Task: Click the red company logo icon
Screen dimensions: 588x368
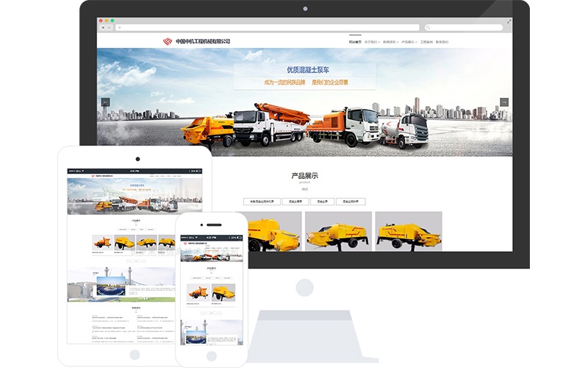Action: [167, 42]
